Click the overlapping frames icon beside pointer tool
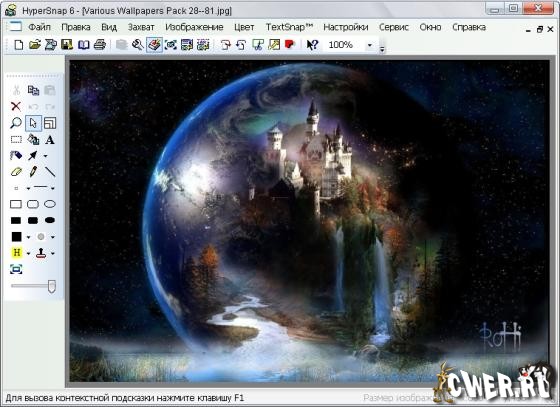 pos(50,123)
